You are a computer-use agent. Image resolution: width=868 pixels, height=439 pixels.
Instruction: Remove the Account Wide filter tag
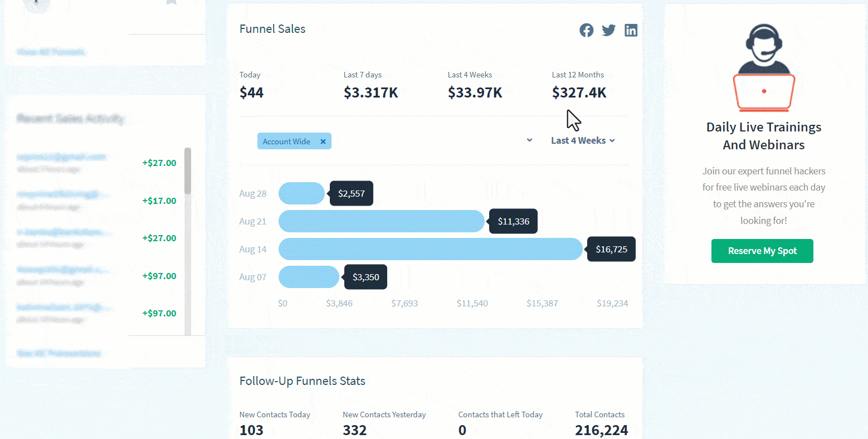[x=323, y=142]
